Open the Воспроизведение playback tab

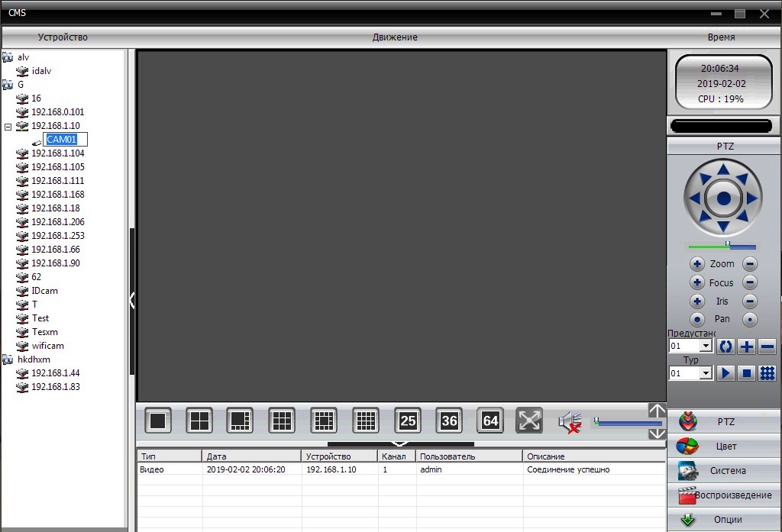pos(725,495)
